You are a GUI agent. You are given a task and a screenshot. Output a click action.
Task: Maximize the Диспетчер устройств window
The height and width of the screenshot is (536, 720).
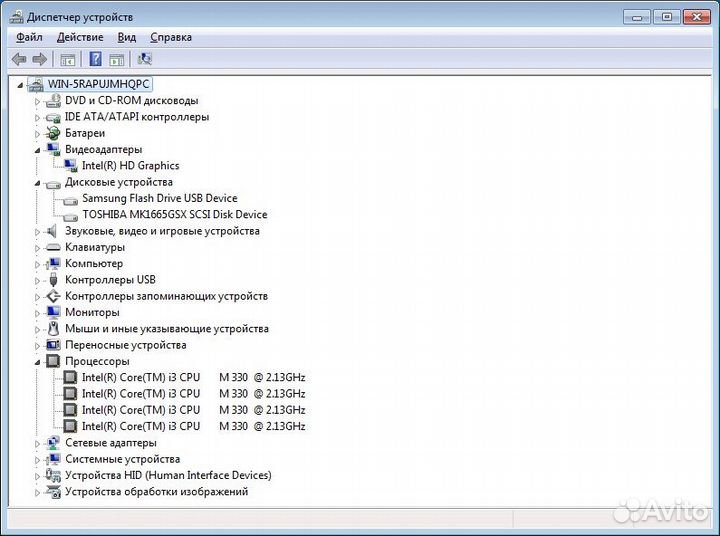pyautogui.click(x=667, y=17)
